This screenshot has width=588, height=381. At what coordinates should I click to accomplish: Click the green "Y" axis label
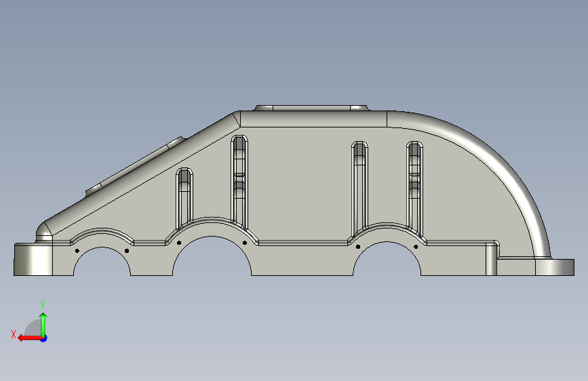click(43, 304)
